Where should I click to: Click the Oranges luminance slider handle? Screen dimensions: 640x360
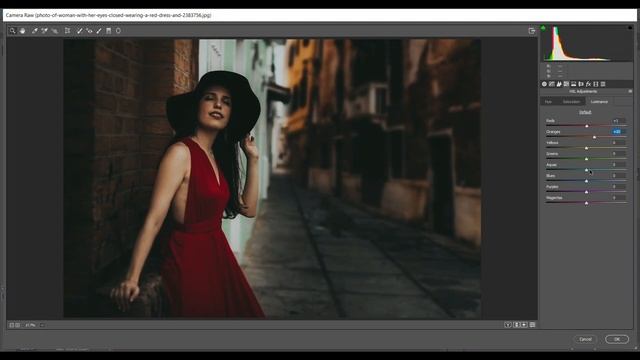(x=594, y=137)
